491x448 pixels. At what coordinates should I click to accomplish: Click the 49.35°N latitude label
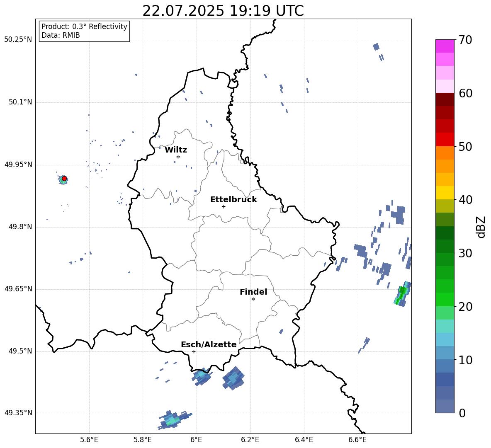pyautogui.click(x=18, y=413)
